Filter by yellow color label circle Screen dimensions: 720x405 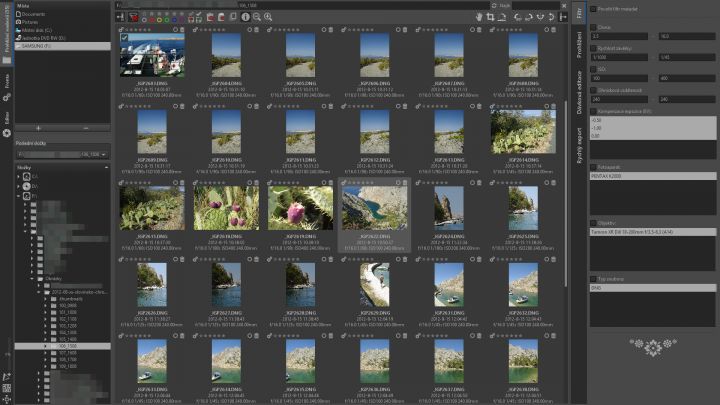(159, 20)
